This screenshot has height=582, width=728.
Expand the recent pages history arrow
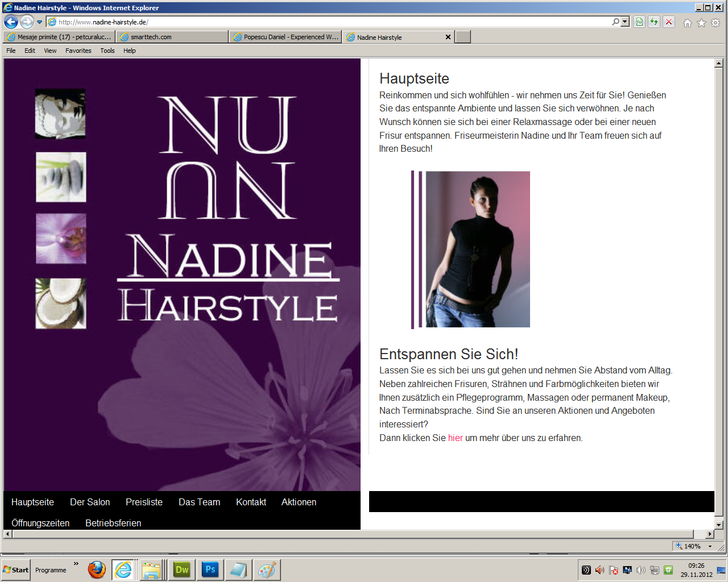(x=39, y=22)
